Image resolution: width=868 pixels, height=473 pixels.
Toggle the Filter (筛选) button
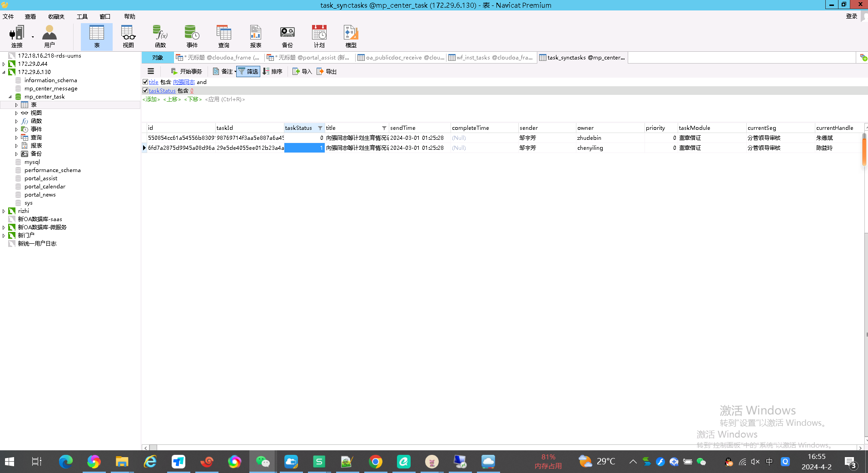[x=248, y=71]
